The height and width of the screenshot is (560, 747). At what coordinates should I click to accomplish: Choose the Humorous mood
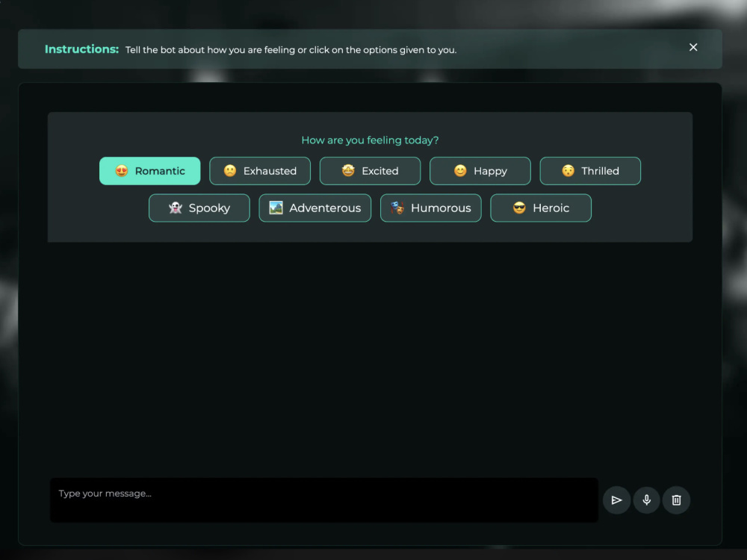click(x=431, y=208)
